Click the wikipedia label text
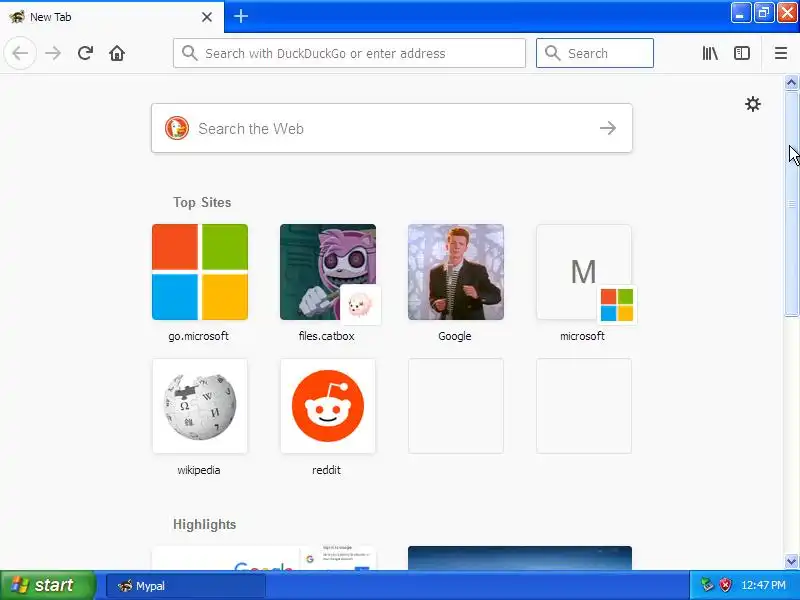 tap(198, 470)
